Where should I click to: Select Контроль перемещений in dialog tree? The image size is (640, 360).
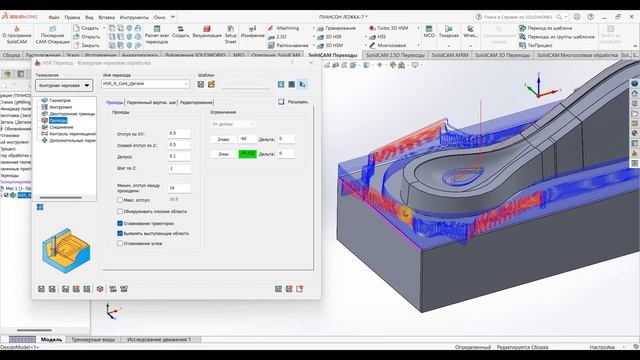point(72,133)
